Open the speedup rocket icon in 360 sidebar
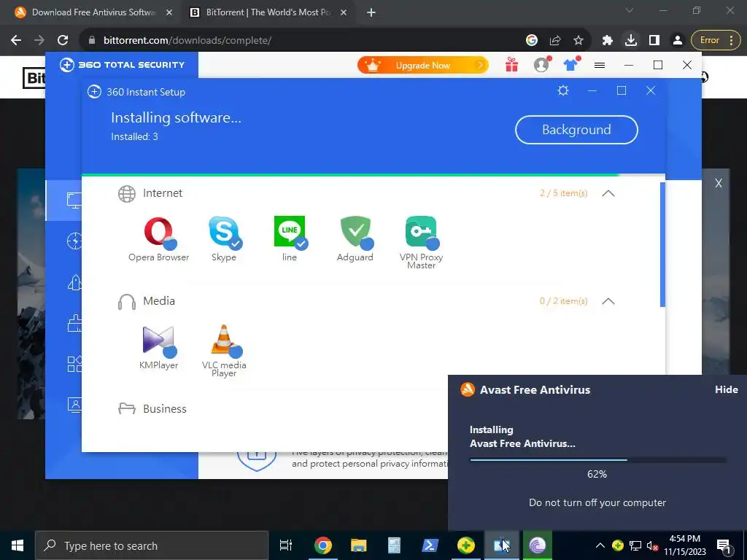This screenshot has width=747, height=560. (74, 282)
